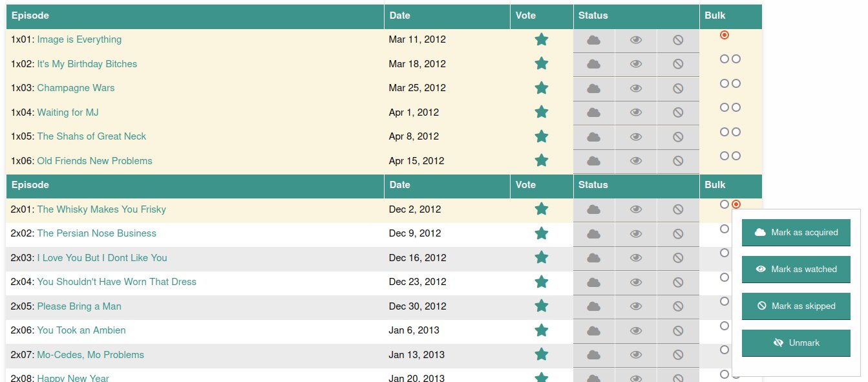
Task: Selected second bulk radio on 2x01 row
Action: 736,204
